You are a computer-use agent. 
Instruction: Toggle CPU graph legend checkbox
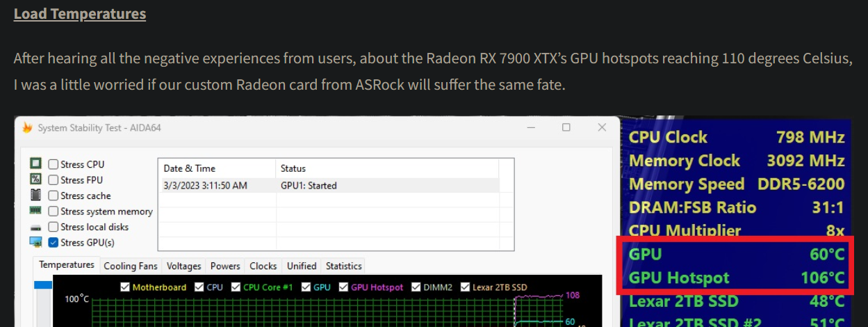[x=199, y=287]
